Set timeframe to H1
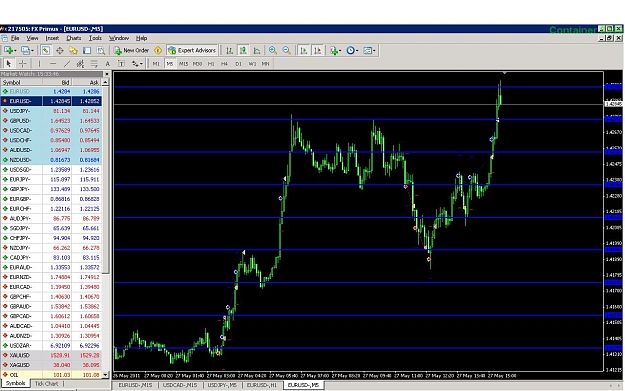Image resolution: width=625 pixels, height=391 pixels. [211, 63]
